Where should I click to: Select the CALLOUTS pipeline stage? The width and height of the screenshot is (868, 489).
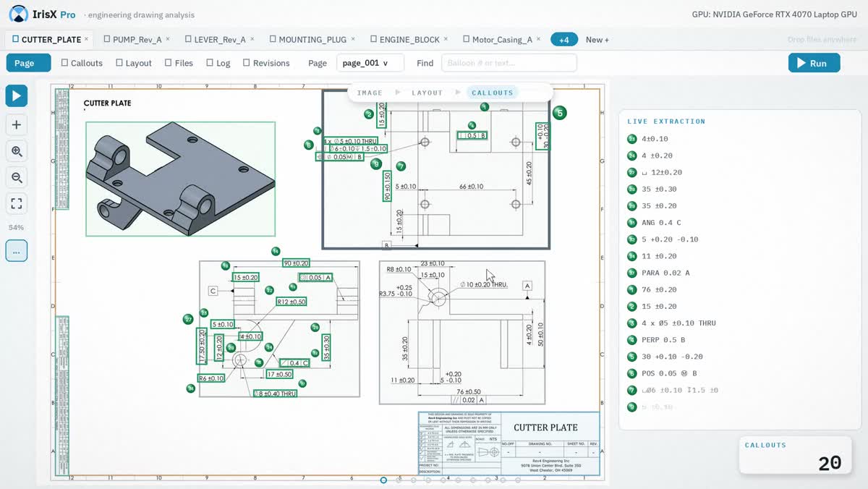point(492,93)
